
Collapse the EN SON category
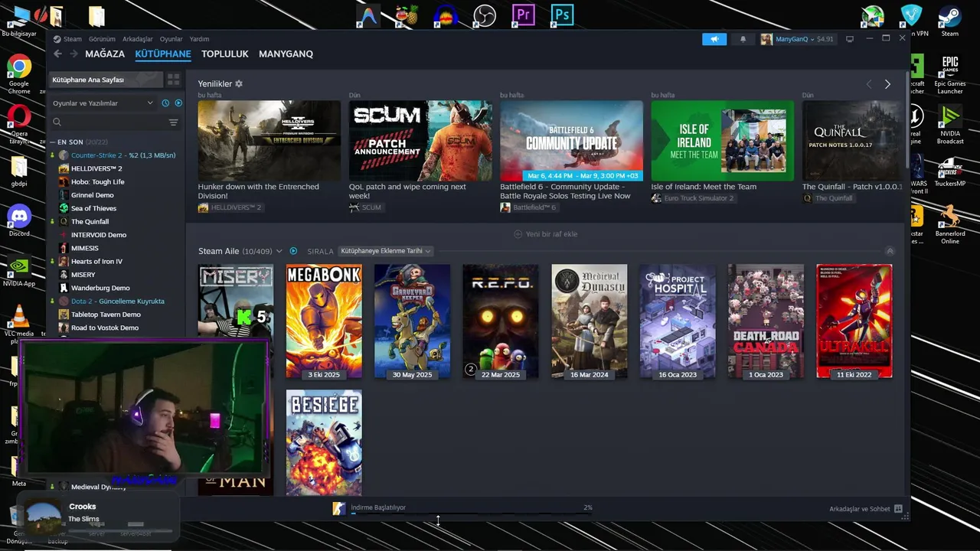(53, 142)
